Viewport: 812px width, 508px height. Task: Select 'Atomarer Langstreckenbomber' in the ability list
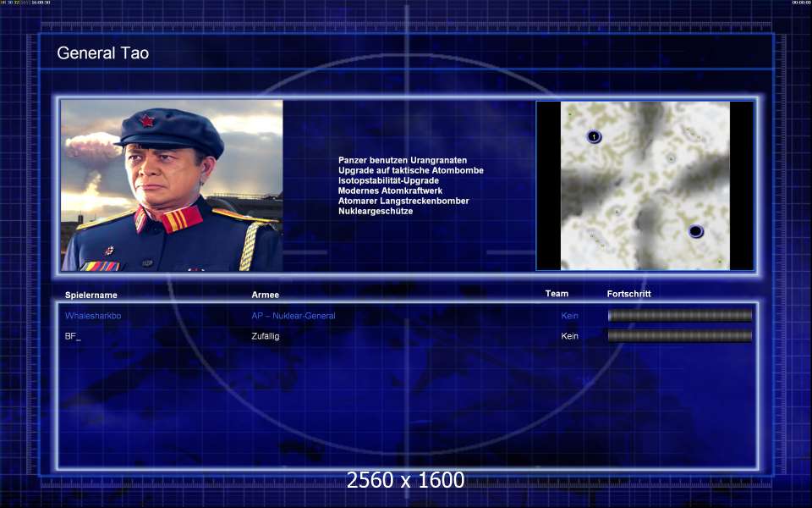click(x=403, y=201)
